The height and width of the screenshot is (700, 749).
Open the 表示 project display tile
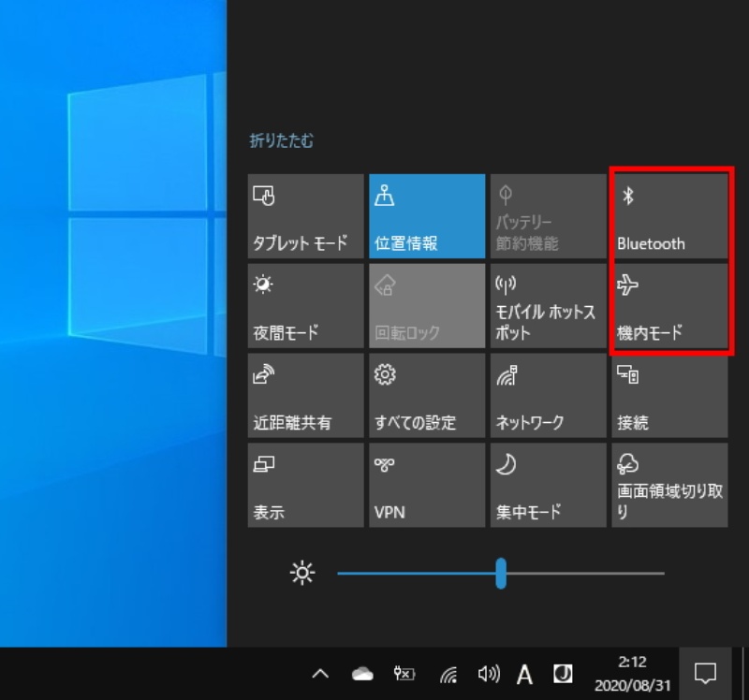305,485
